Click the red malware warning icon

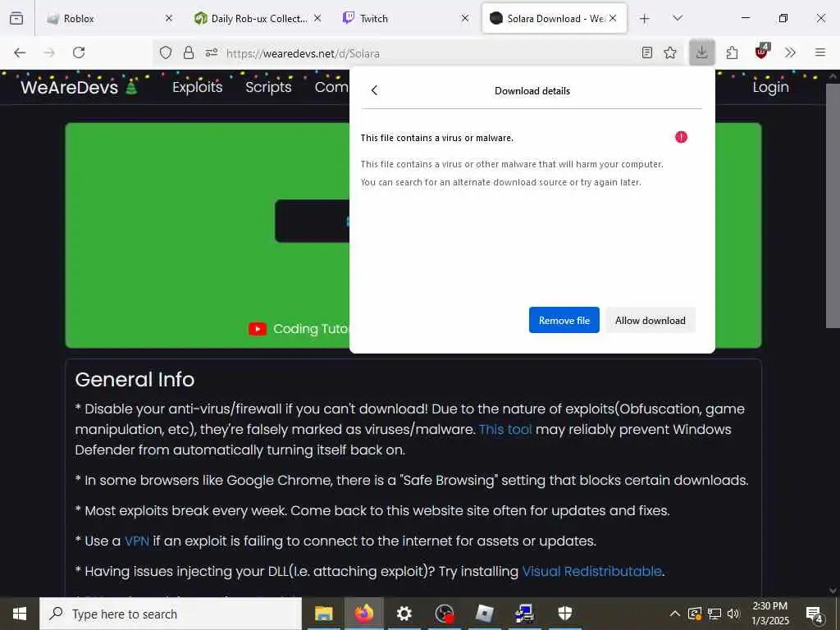[681, 137]
